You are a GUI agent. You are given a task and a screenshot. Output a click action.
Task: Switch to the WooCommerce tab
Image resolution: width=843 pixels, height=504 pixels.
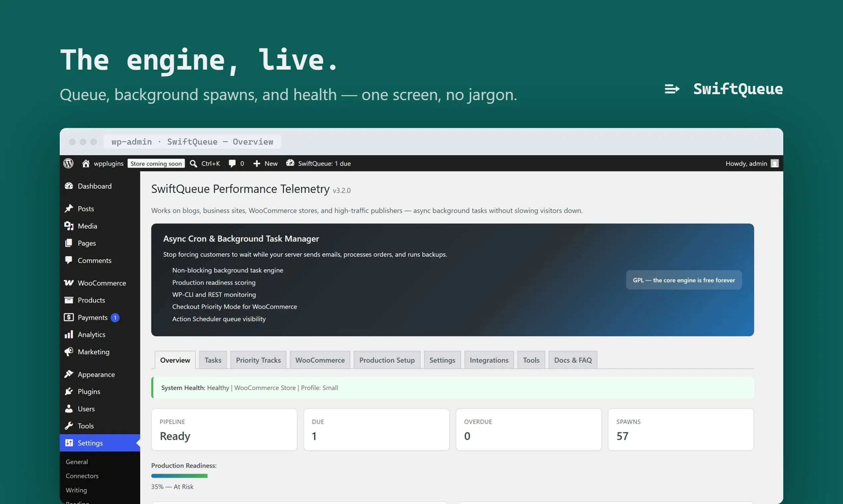pos(320,360)
